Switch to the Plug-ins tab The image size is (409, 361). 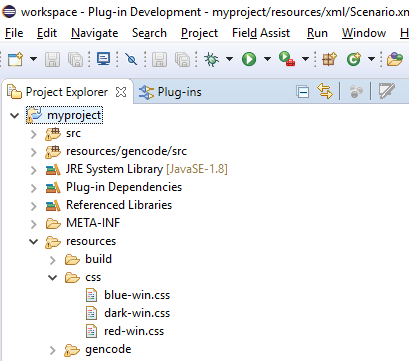[x=170, y=92]
